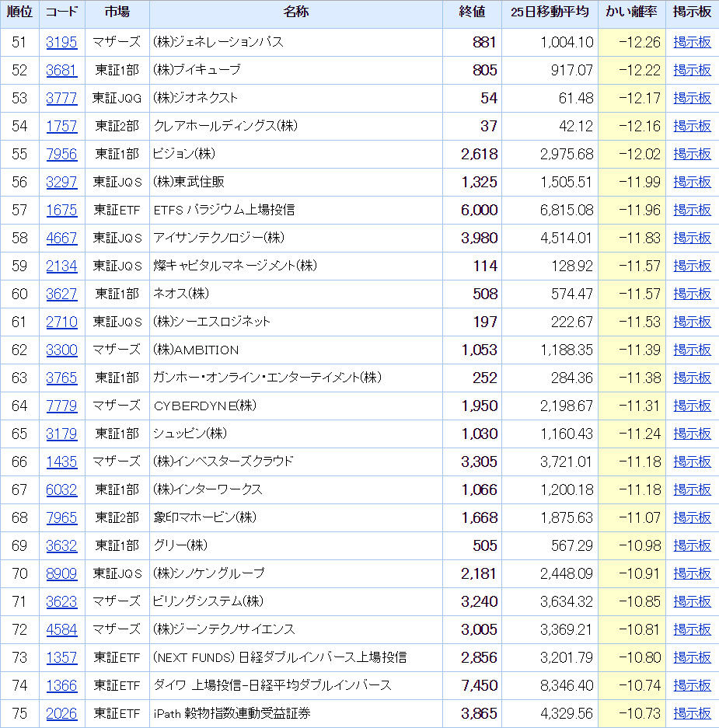Click 掲示板 for インターワークス

click(692, 489)
